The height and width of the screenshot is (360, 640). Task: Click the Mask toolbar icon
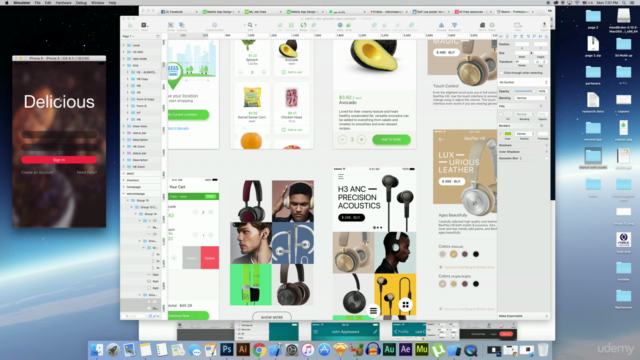[340, 26]
